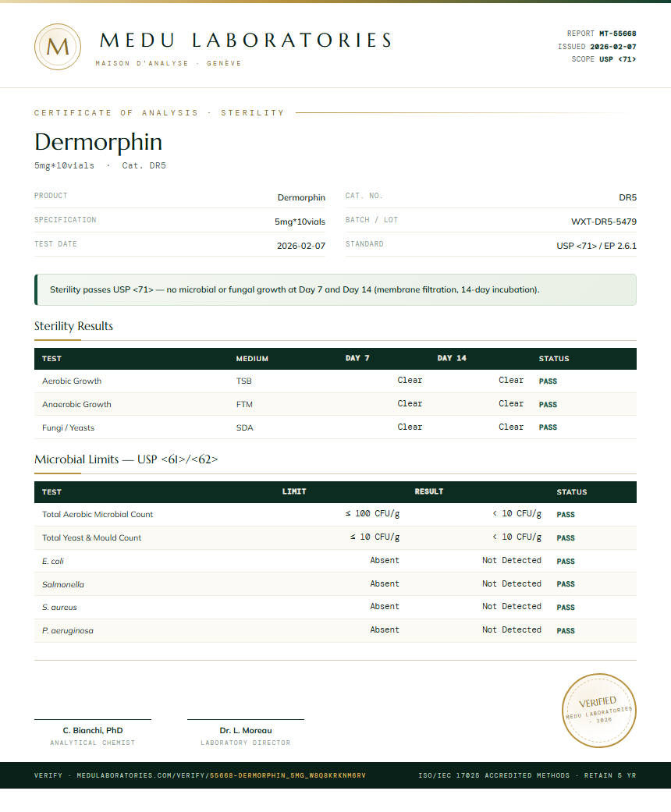Click the Maison d'Analyse Genève tagline
Viewport: 671px width, 812px height.
pos(169,63)
